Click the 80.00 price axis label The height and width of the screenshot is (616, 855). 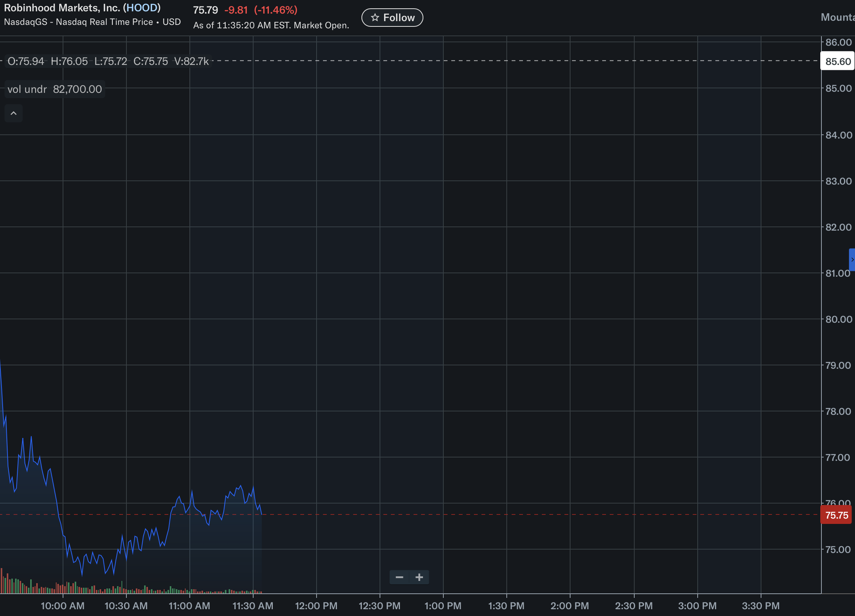point(838,319)
